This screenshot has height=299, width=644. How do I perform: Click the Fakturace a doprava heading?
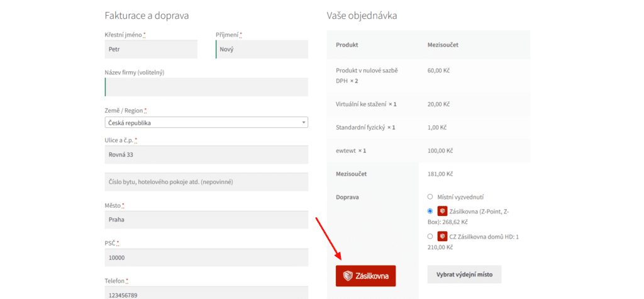(147, 16)
